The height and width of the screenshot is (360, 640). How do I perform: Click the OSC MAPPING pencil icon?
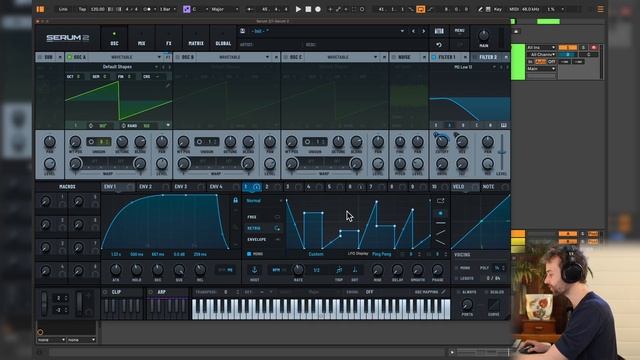[x=443, y=292]
